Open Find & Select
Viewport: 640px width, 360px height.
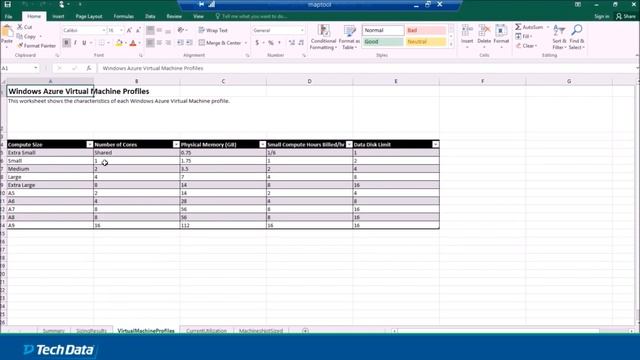(x=577, y=37)
